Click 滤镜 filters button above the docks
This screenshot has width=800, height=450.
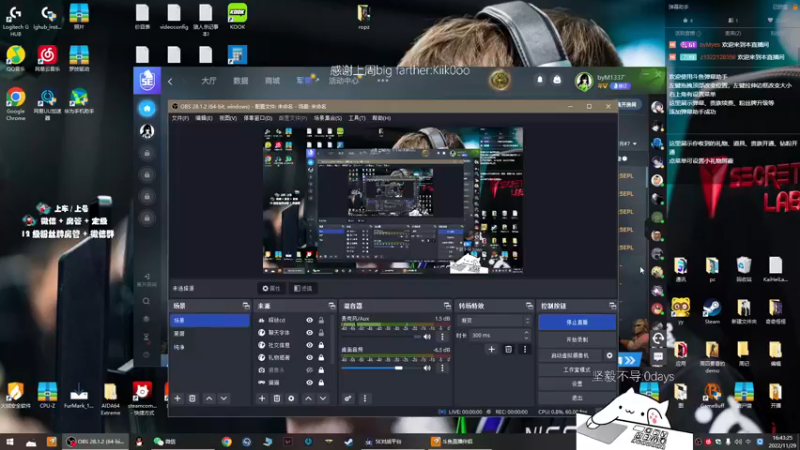point(303,289)
